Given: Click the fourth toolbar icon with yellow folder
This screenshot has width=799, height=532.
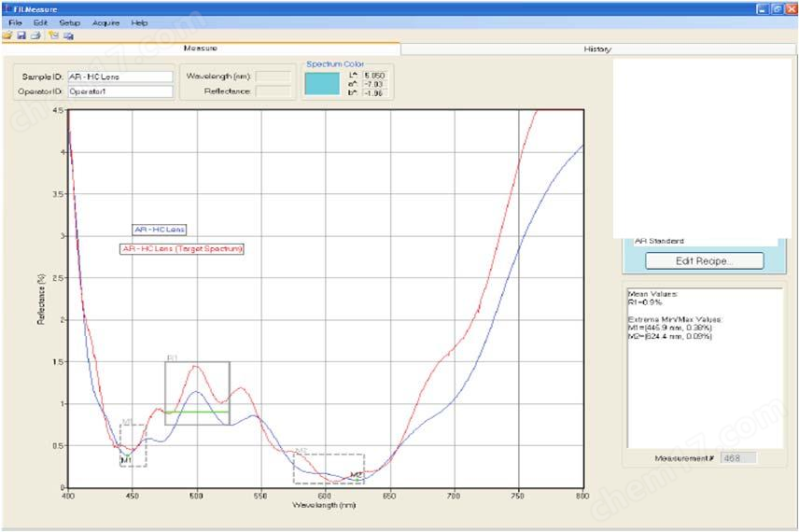Looking at the screenshot, I should (53, 35).
